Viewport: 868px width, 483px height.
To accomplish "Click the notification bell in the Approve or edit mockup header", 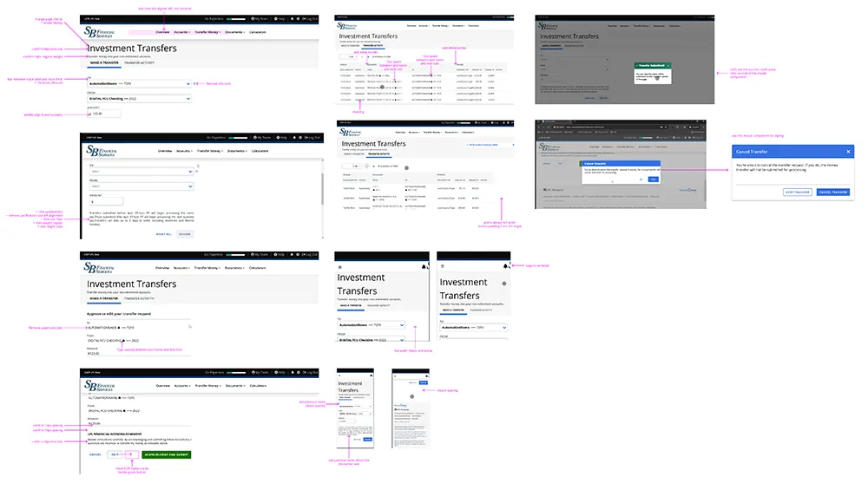I will (x=293, y=254).
